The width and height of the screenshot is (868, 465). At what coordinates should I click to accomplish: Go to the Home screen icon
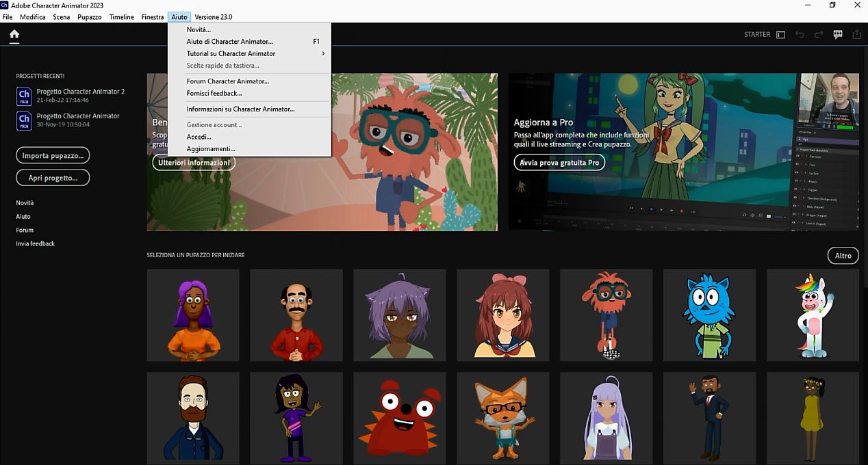(14, 34)
